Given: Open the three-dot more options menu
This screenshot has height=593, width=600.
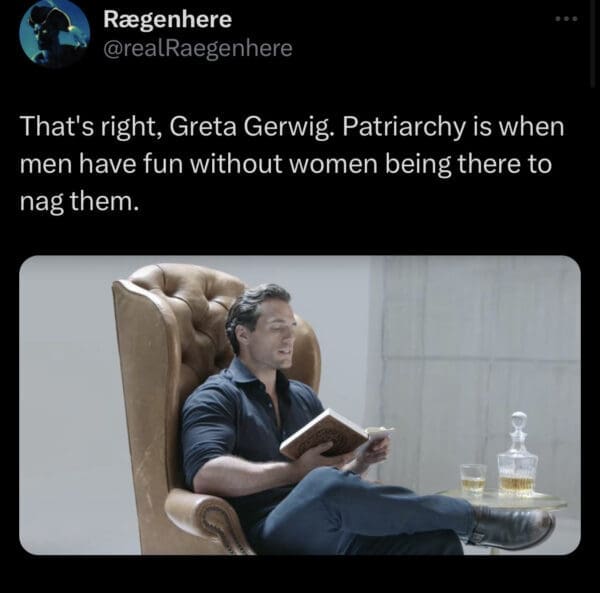Looking at the screenshot, I should (567, 18).
